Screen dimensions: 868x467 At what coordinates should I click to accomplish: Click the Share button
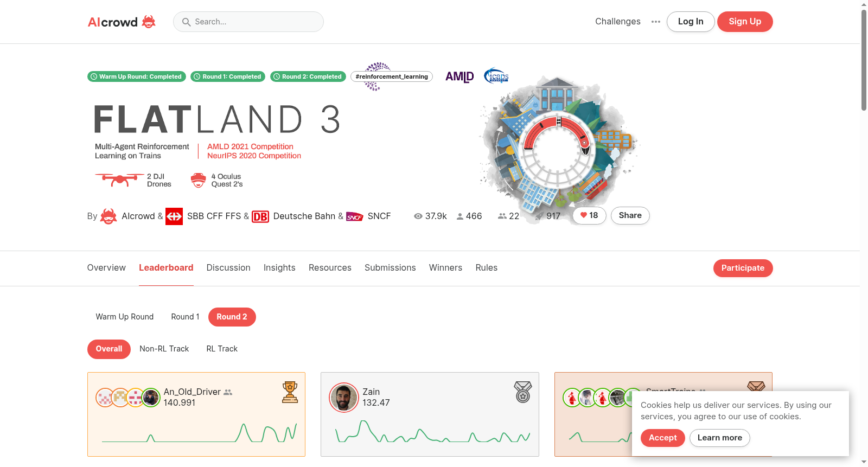click(x=630, y=215)
